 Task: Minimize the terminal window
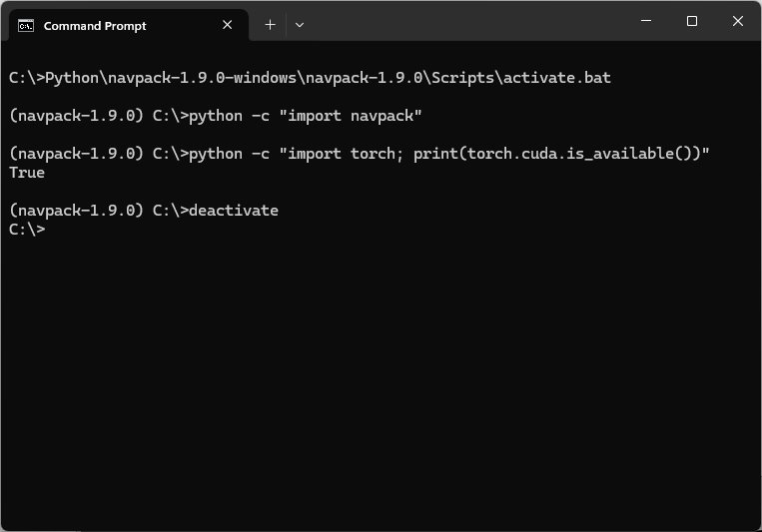646,21
